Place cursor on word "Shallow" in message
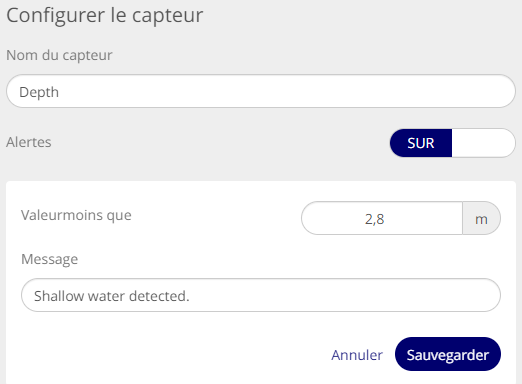Viewport: 522px width, 384px height. point(59,296)
